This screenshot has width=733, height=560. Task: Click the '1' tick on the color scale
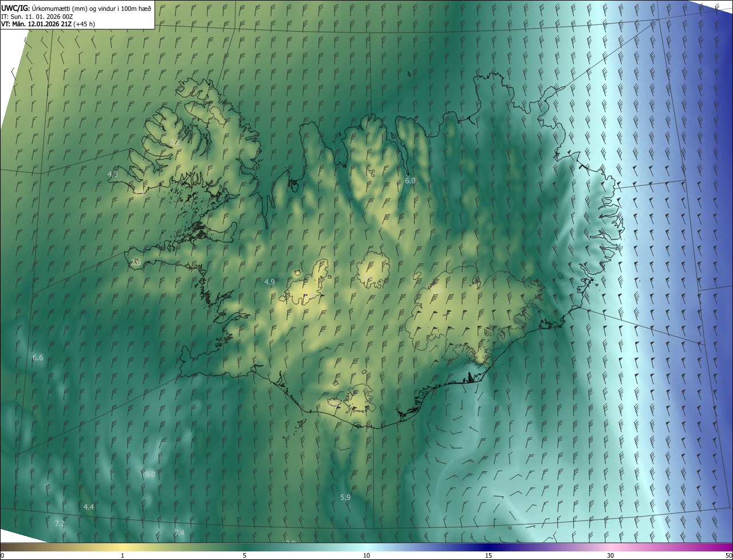click(x=123, y=555)
